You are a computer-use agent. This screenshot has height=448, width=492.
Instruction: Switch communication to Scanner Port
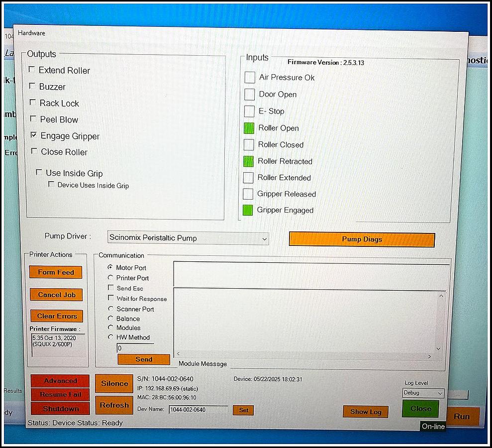(110, 309)
